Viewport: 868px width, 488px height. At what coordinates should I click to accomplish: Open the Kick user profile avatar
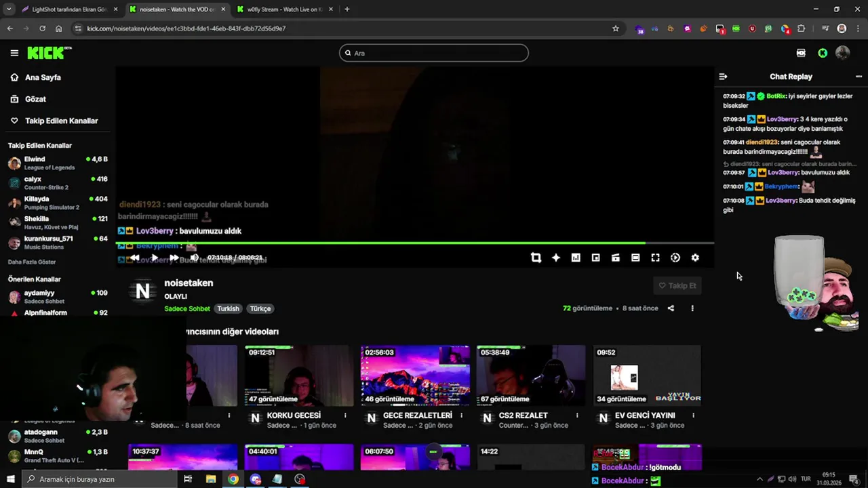(x=842, y=53)
